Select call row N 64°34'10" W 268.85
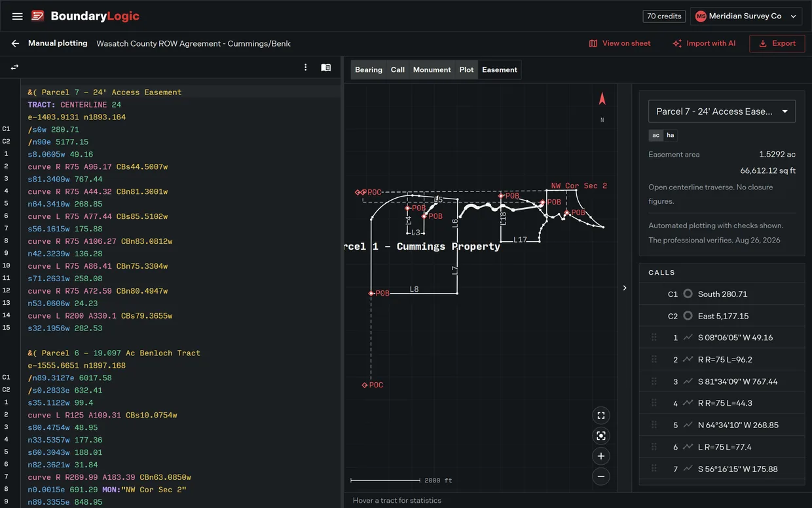Viewport: 812px width, 508px height. click(x=722, y=425)
